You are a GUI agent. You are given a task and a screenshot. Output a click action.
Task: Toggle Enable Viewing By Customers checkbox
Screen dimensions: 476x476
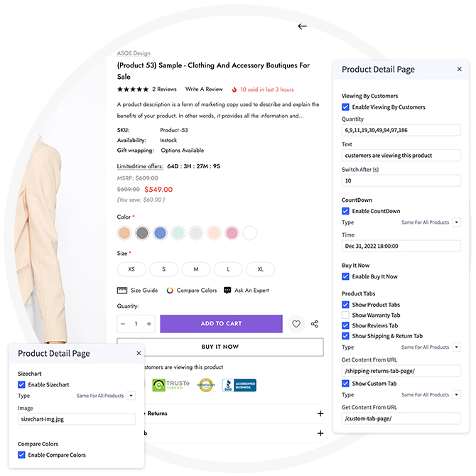(346, 107)
